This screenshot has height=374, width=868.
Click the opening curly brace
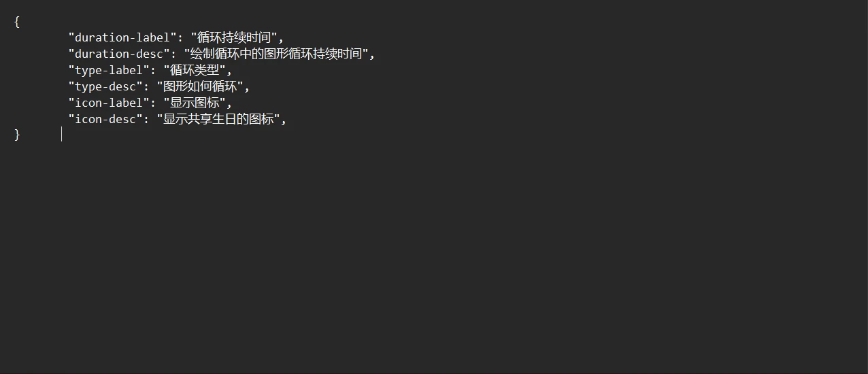17,22
